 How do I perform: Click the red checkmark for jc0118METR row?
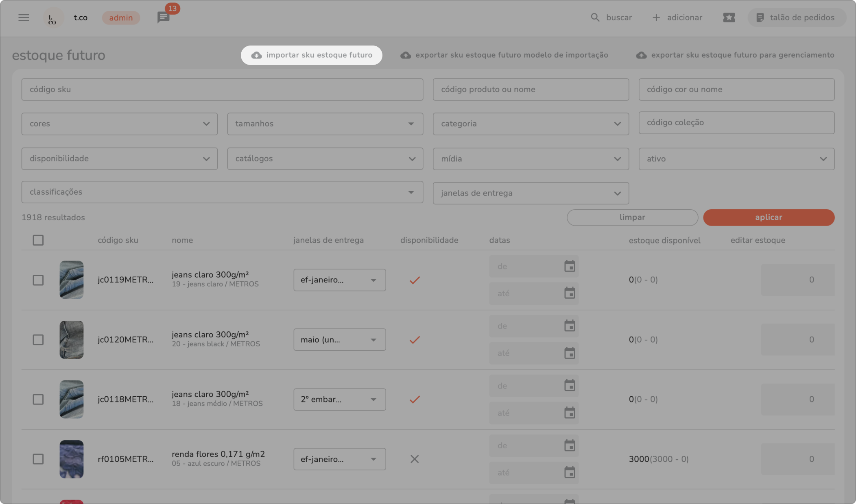click(x=414, y=400)
